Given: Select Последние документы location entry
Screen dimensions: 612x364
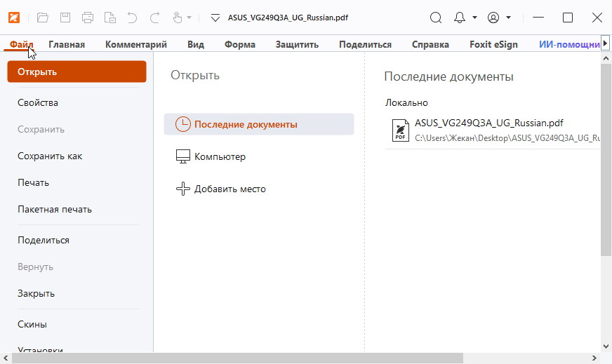Looking at the screenshot, I should (x=259, y=124).
